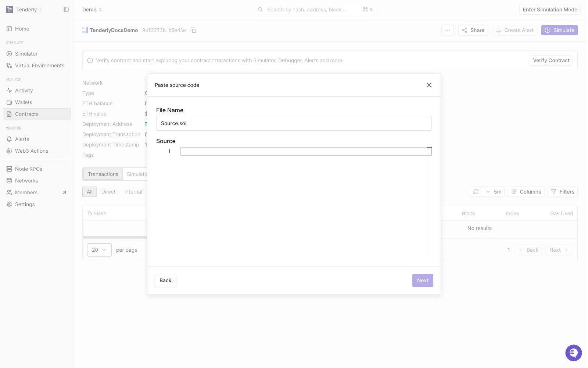Screen dimensions: 588x368
Task: Copy contract address icon
Action: click(193, 30)
